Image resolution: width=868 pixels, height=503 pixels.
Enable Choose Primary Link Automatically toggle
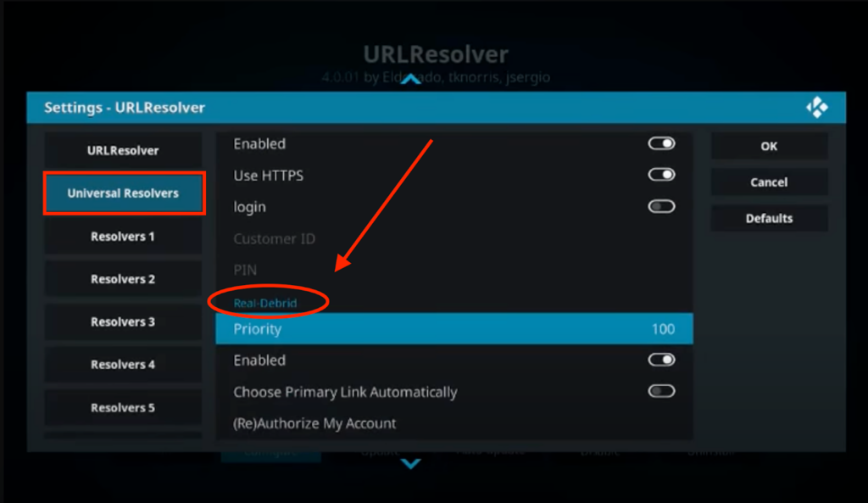pyautogui.click(x=661, y=392)
